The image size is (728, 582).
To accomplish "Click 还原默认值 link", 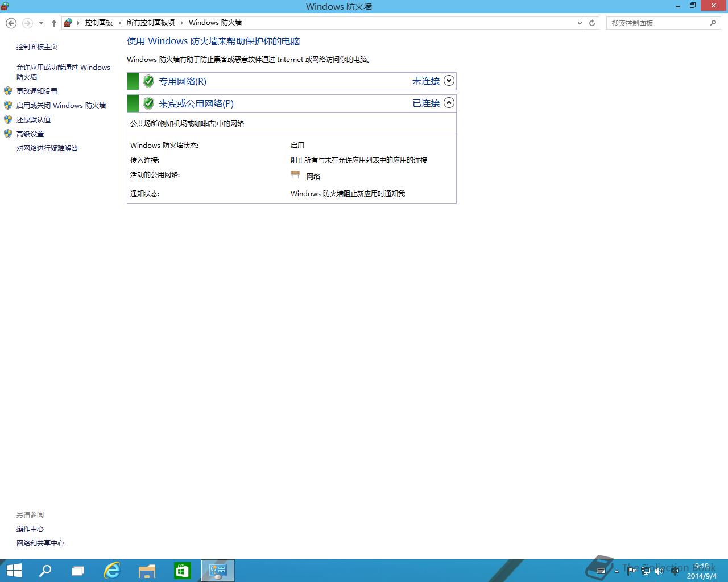I will pyautogui.click(x=34, y=119).
